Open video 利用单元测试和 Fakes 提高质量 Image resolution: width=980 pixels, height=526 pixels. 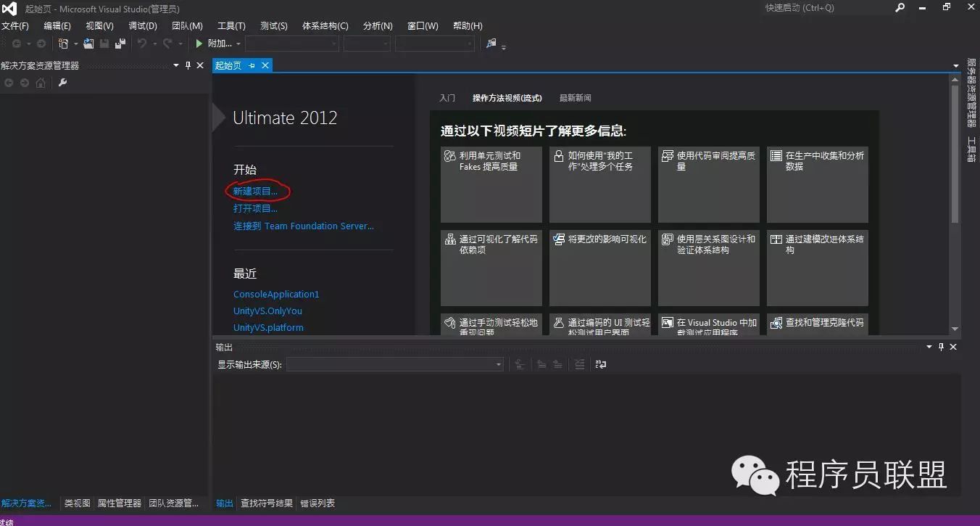(x=491, y=184)
